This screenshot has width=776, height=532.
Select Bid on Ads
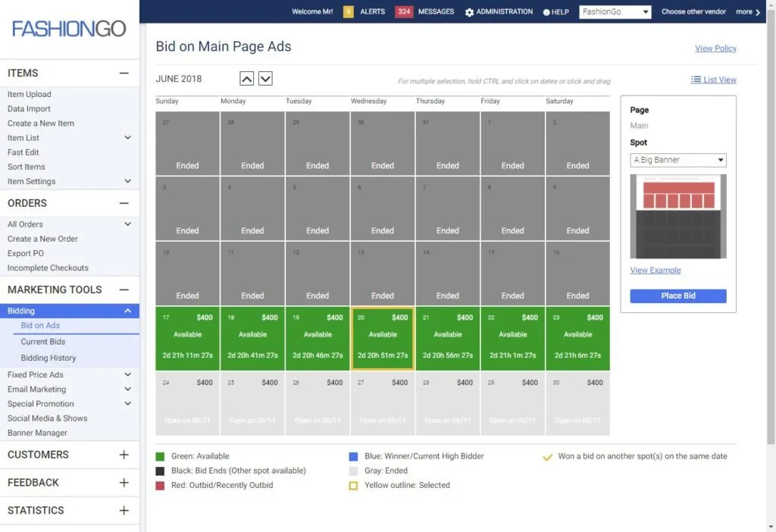tap(40, 325)
